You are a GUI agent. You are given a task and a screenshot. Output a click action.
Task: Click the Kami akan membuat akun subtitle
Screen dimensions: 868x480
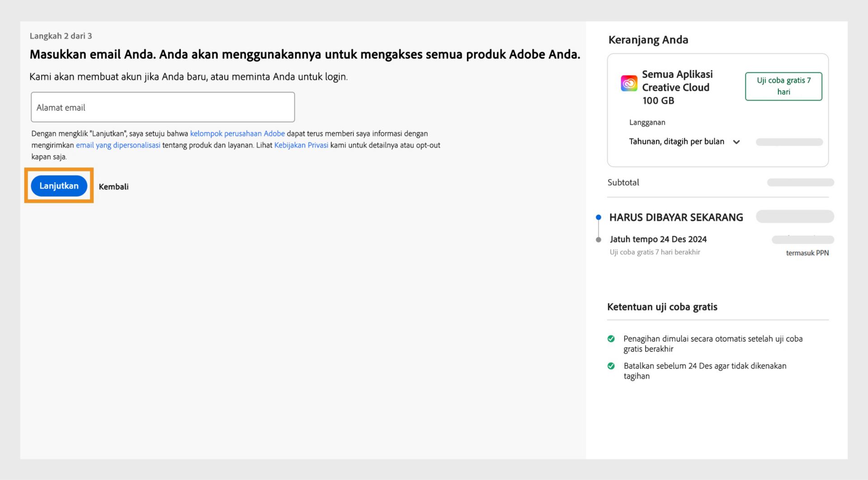pyautogui.click(x=189, y=76)
